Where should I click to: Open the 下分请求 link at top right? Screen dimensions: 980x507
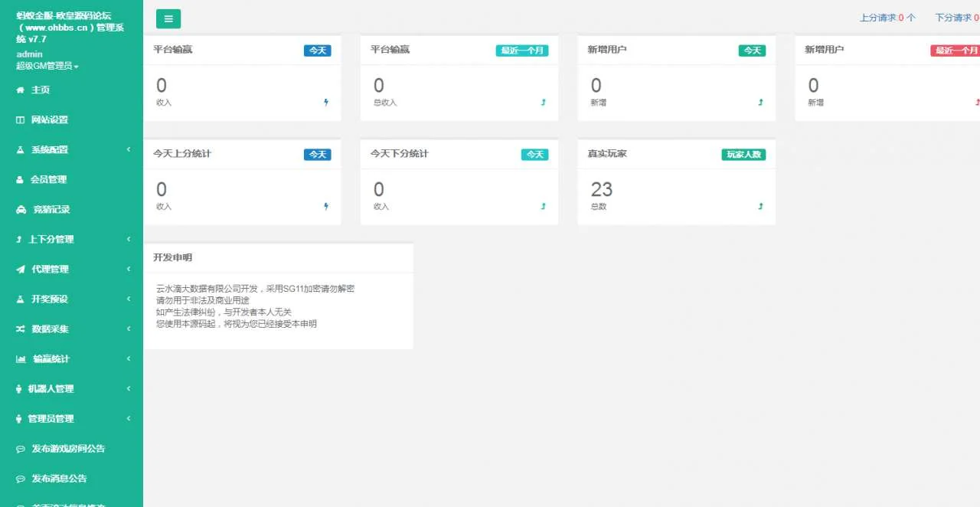[x=956, y=18]
